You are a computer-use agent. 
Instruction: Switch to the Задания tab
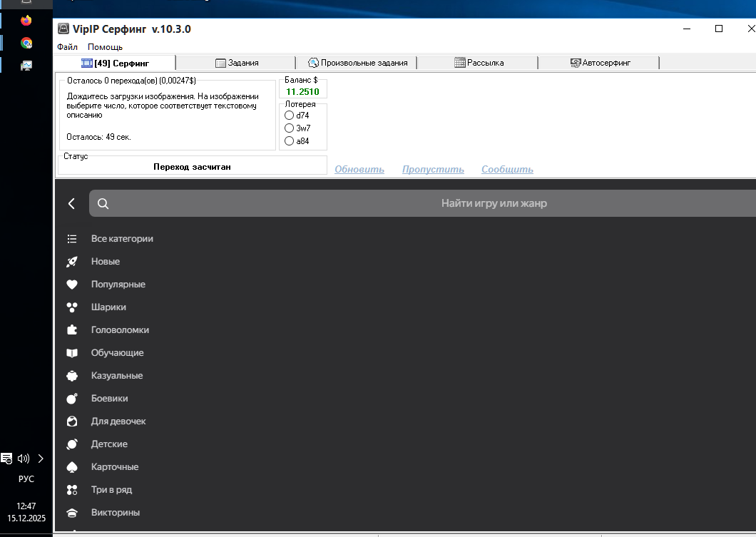(236, 63)
